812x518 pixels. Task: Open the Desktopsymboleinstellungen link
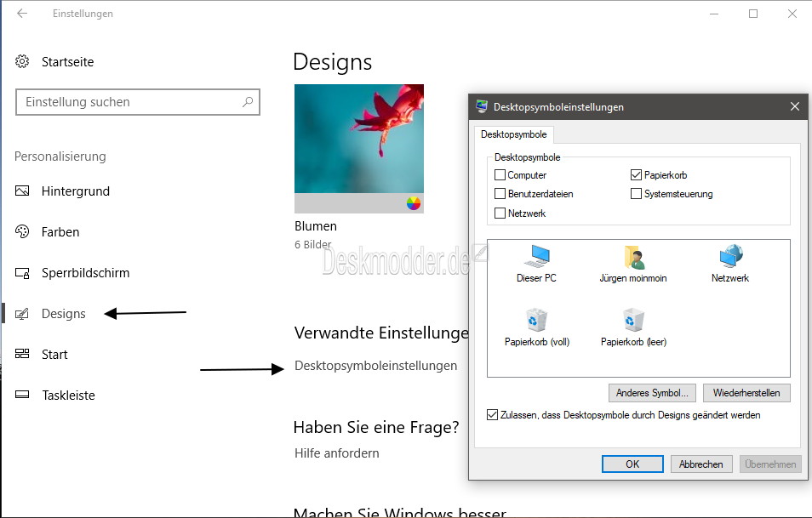point(376,366)
